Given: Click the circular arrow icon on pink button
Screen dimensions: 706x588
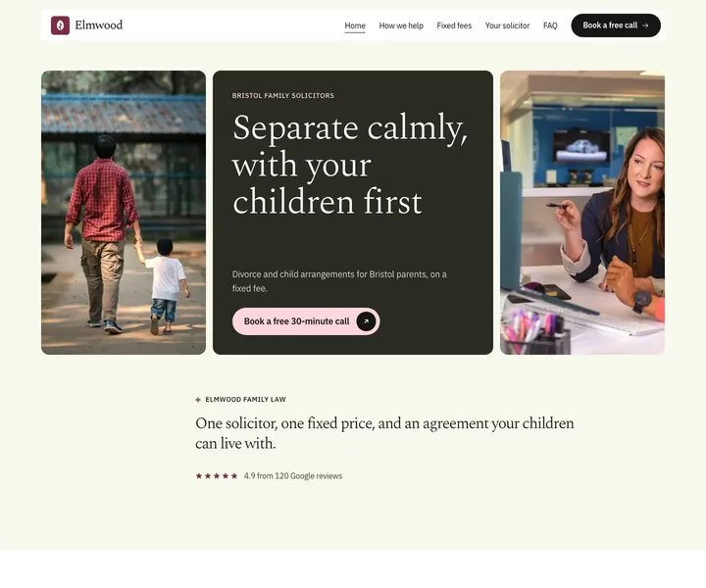Looking at the screenshot, I should [366, 321].
